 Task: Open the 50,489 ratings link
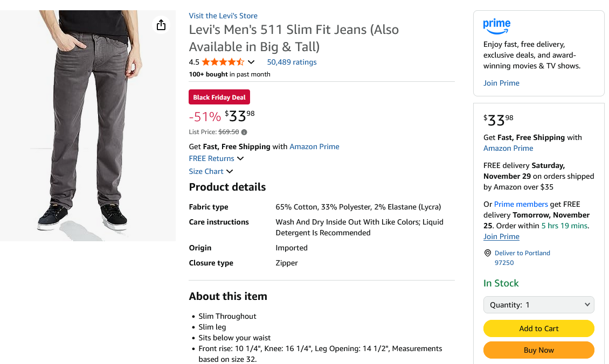[x=292, y=62]
